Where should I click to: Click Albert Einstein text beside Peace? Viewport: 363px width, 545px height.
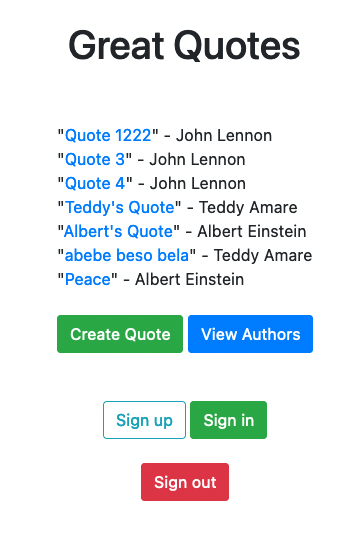pyautogui.click(x=189, y=279)
